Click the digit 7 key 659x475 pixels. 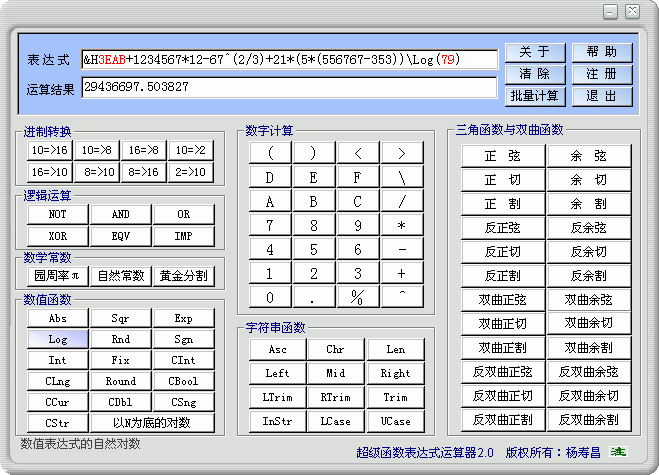(270, 225)
